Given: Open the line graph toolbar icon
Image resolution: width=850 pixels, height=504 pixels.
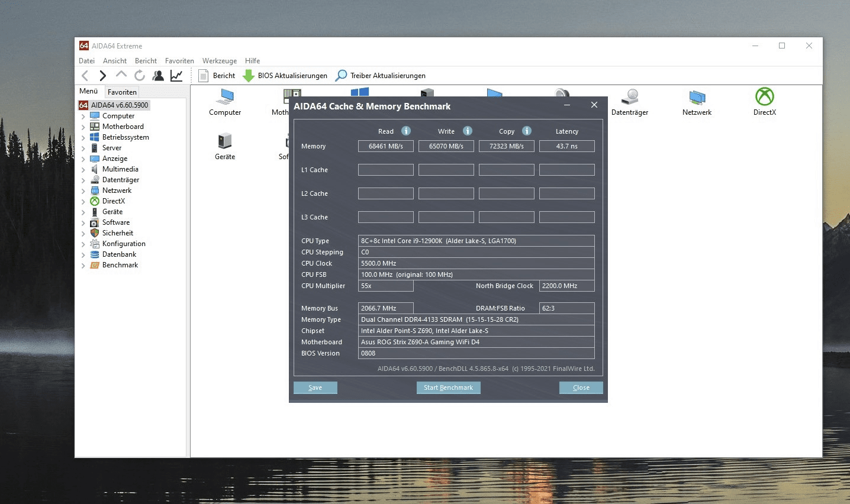Looking at the screenshot, I should 176,75.
